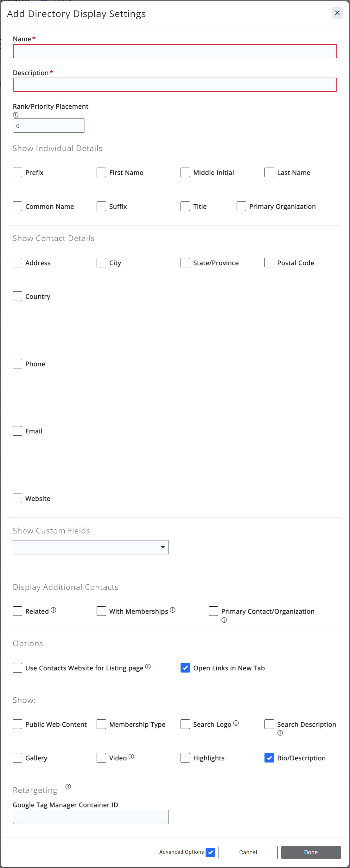Click info icon beside With Memberships
350x868 pixels.
click(173, 610)
